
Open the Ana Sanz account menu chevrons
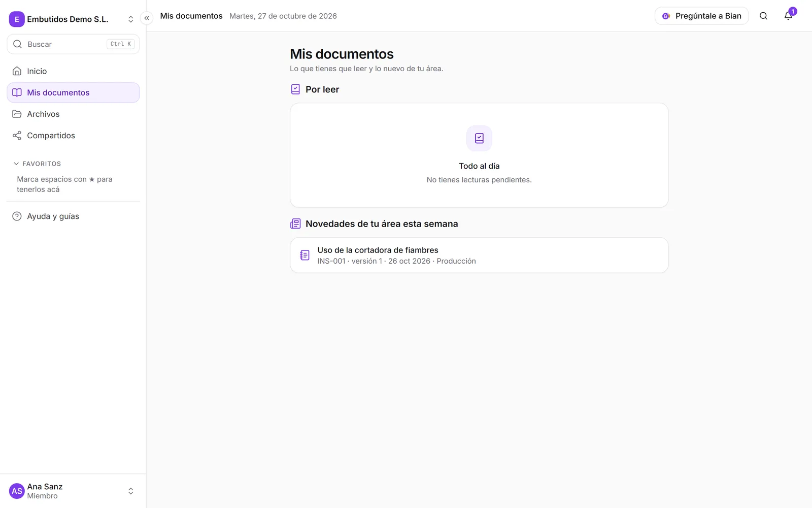[130, 491]
